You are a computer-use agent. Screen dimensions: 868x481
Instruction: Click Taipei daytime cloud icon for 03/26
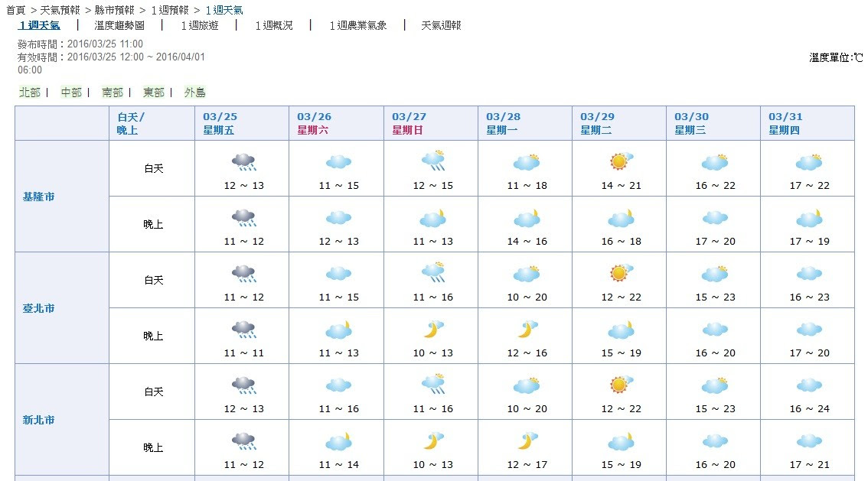[338, 274]
